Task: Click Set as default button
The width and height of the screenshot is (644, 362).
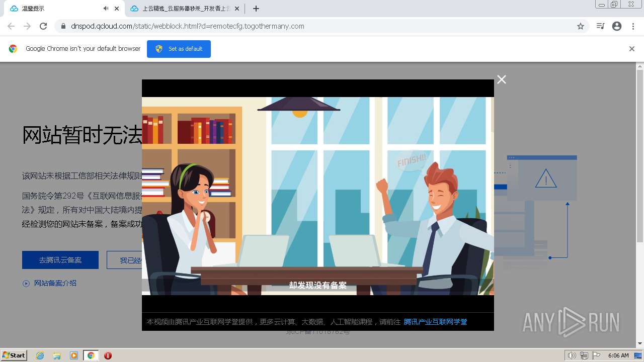Action: [179, 49]
